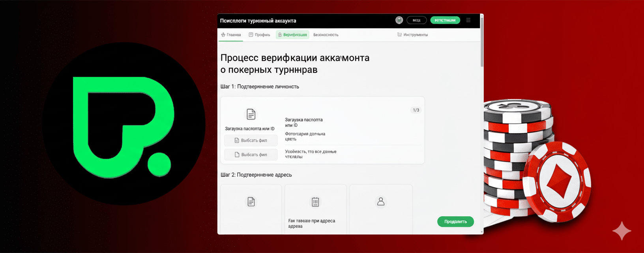Click the clipboard icon in address card
644x253 pixels.
315,202
